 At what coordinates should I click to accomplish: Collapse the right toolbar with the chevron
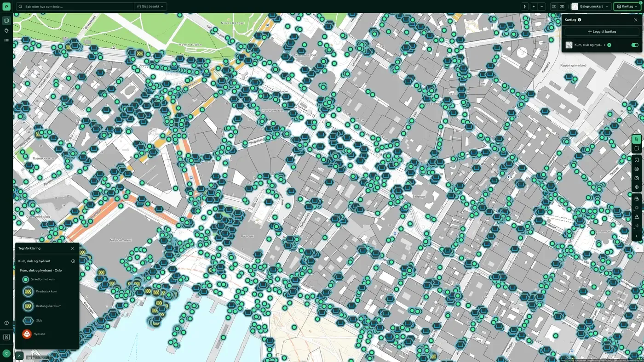(637, 236)
